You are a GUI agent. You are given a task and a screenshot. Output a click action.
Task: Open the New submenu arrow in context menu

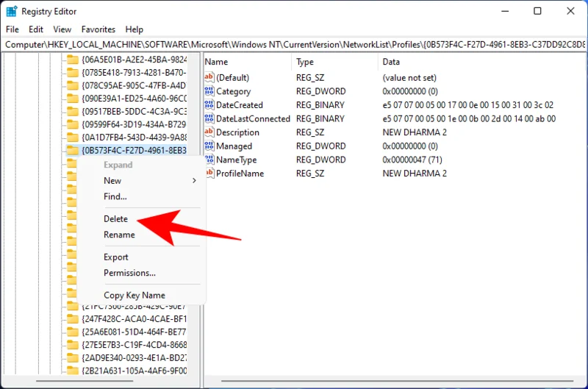(x=194, y=181)
